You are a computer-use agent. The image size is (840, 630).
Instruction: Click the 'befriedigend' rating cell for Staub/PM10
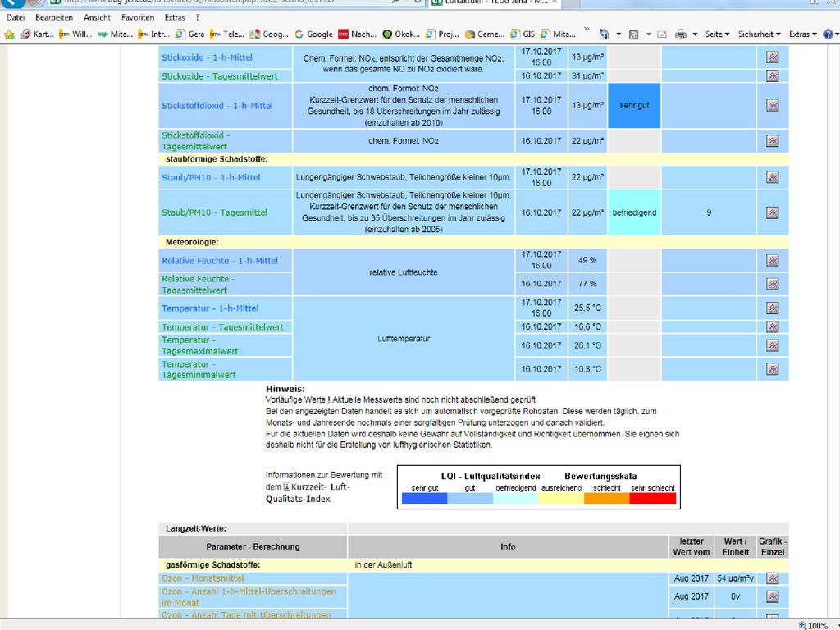click(634, 212)
